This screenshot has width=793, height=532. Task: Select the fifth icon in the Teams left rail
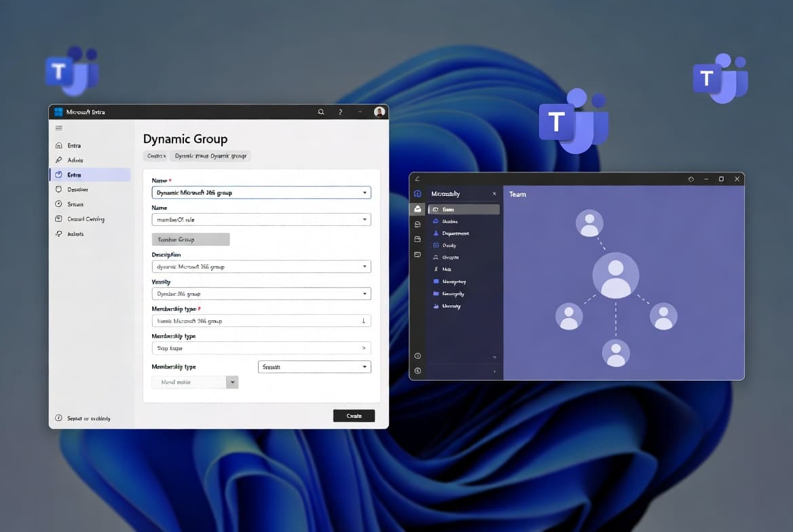[418, 254]
